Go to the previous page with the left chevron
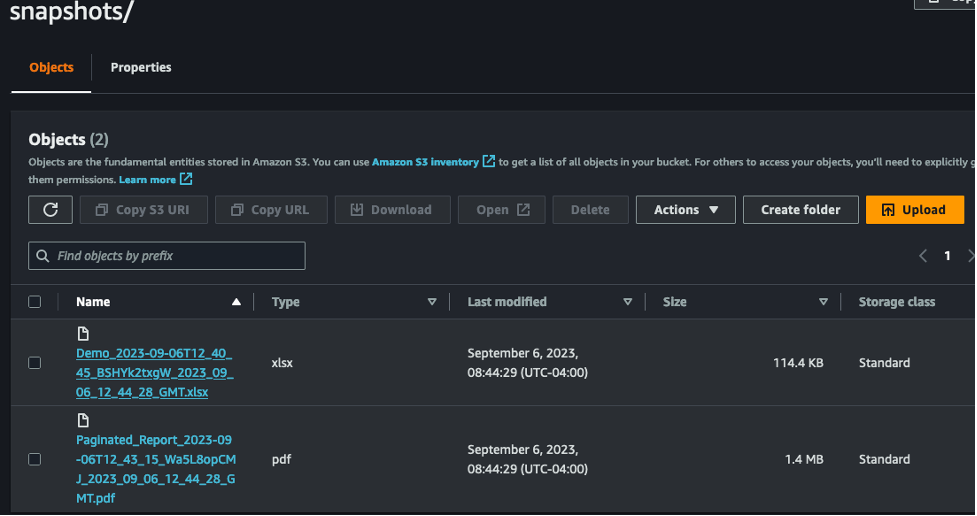The width and height of the screenshot is (977, 516). click(x=923, y=256)
